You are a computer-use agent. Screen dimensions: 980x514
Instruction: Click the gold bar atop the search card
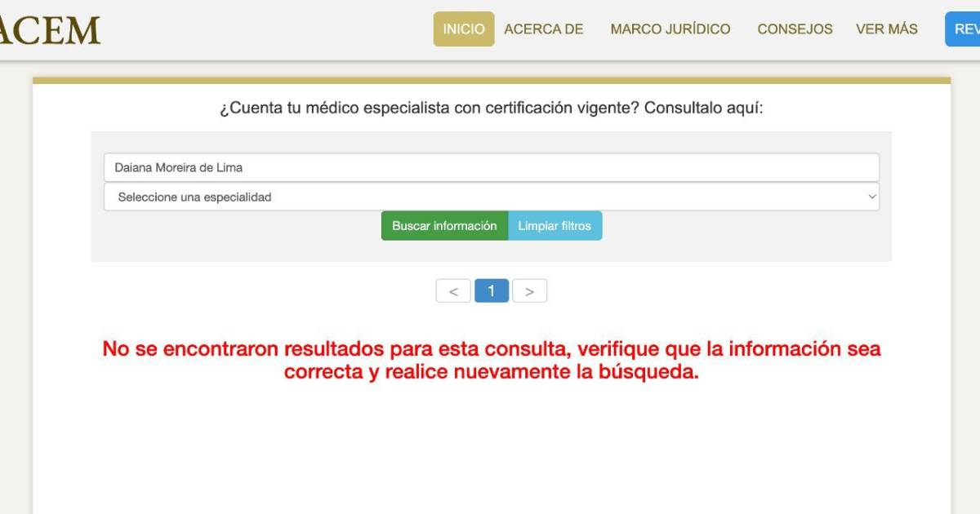(x=491, y=81)
